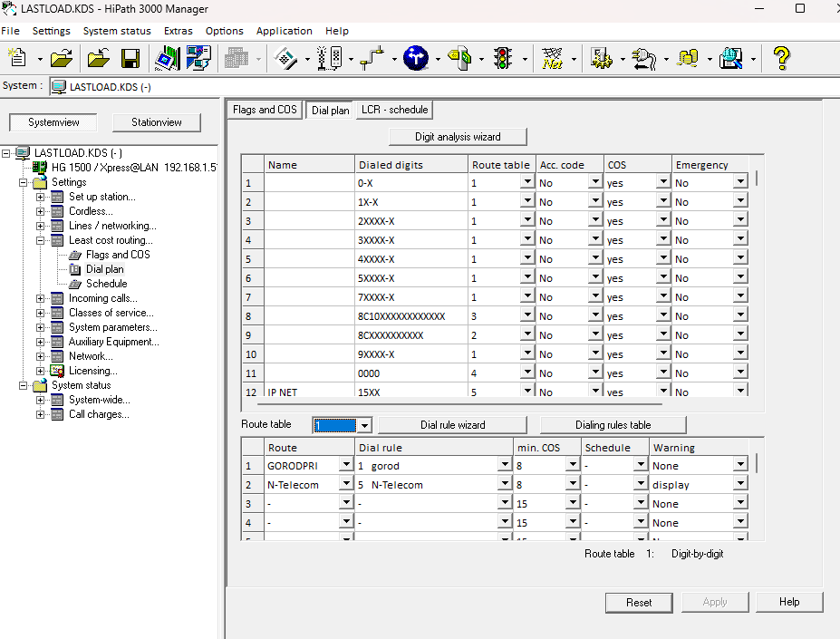Image resolution: width=840 pixels, height=639 pixels.
Task: Expand the Set up station tree node
Action: pos(41,197)
